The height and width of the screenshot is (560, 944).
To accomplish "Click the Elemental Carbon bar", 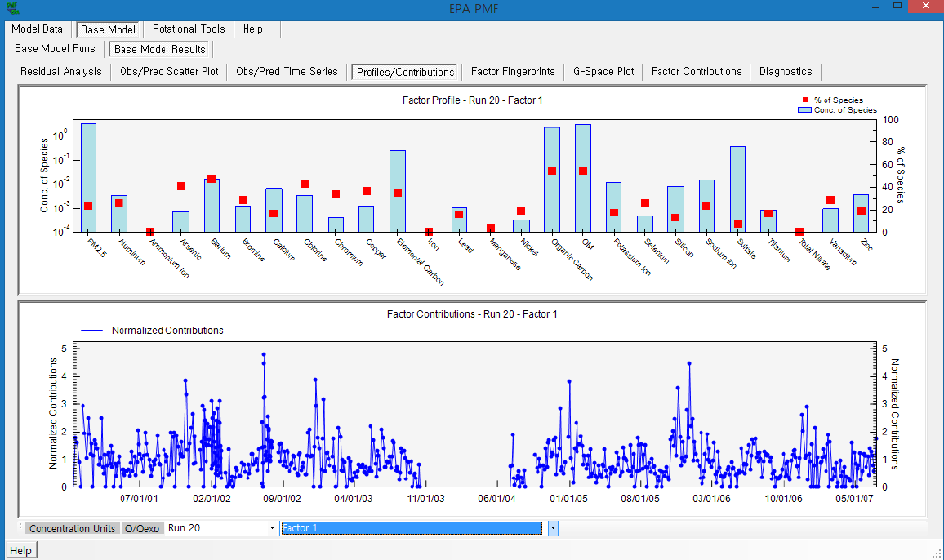I will click(398, 192).
